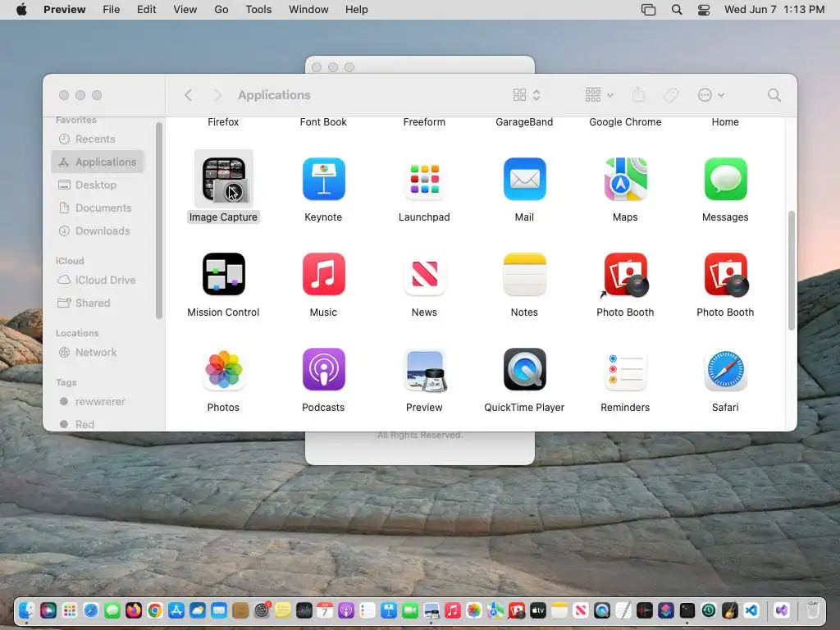840x630 pixels.
Task: Open Firefox from the Dock
Action: tap(134, 610)
